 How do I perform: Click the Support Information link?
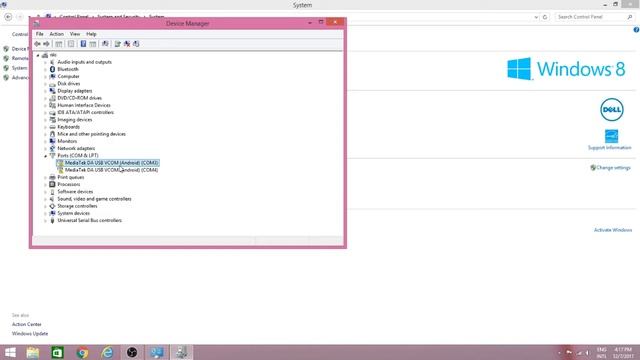(x=609, y=148)
